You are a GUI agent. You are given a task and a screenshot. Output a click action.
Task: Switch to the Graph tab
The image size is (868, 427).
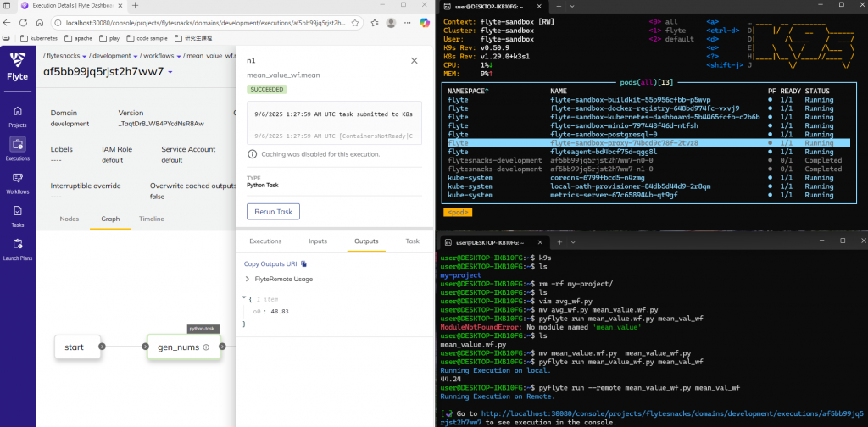point(110,219)
